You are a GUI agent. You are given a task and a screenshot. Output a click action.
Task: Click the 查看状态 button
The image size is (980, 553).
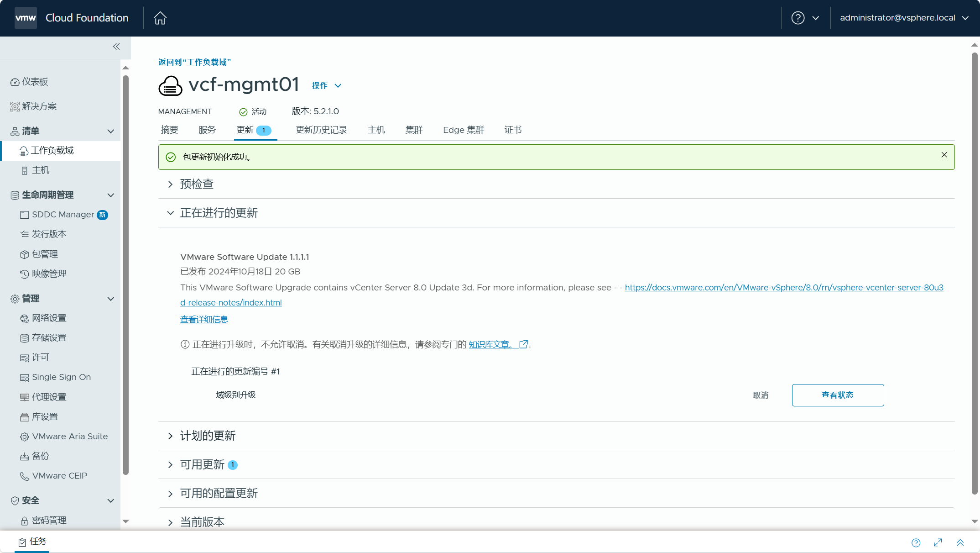coord(838,395)
